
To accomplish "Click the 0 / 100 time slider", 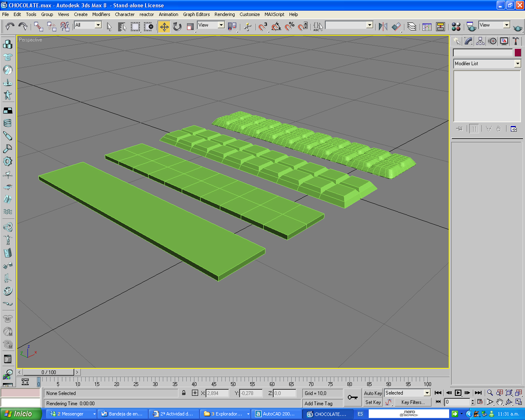I will (49, 372).
